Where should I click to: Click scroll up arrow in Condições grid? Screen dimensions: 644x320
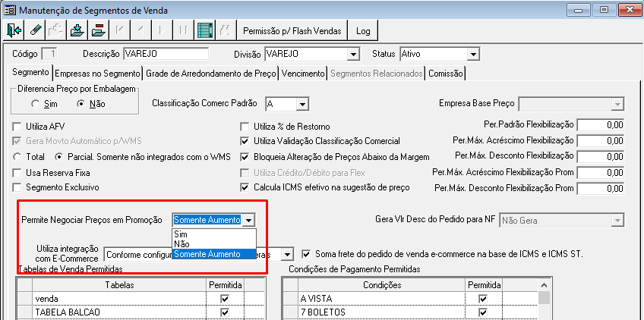[x=545, y=284]
